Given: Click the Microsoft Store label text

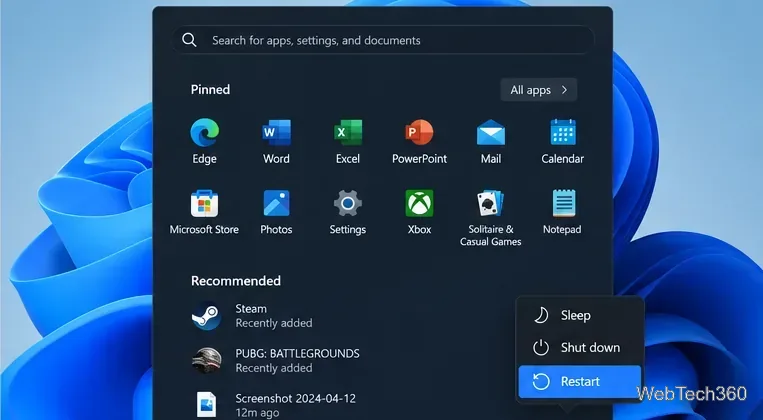Looking at the screenshot, I should [204, 229].
